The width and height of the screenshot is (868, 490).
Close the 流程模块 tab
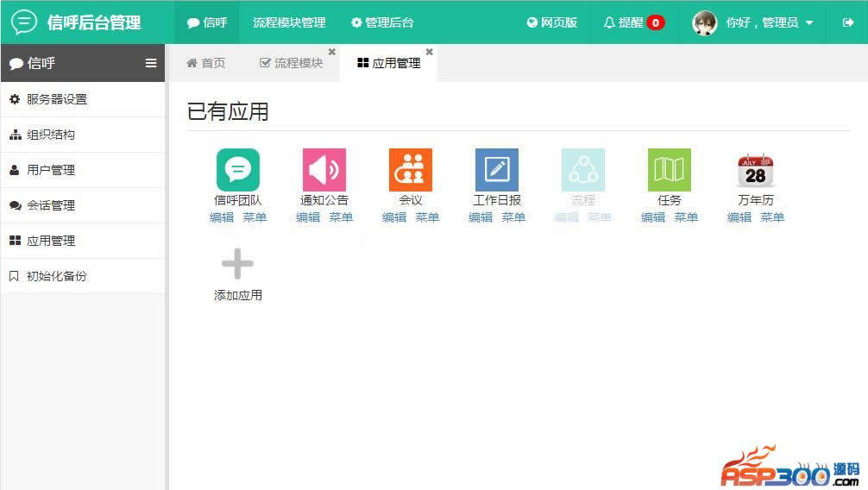coord(331,52)
